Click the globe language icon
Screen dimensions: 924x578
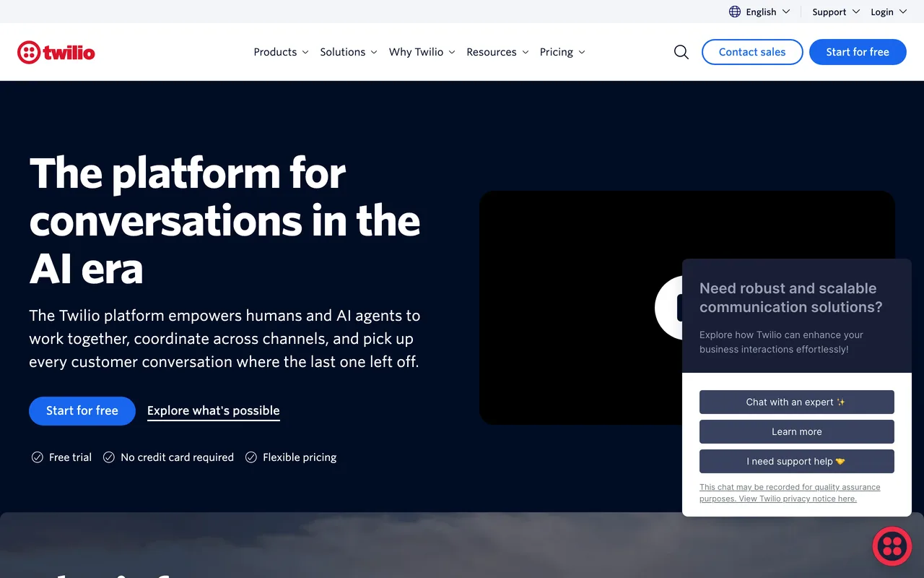coord(735,12)
